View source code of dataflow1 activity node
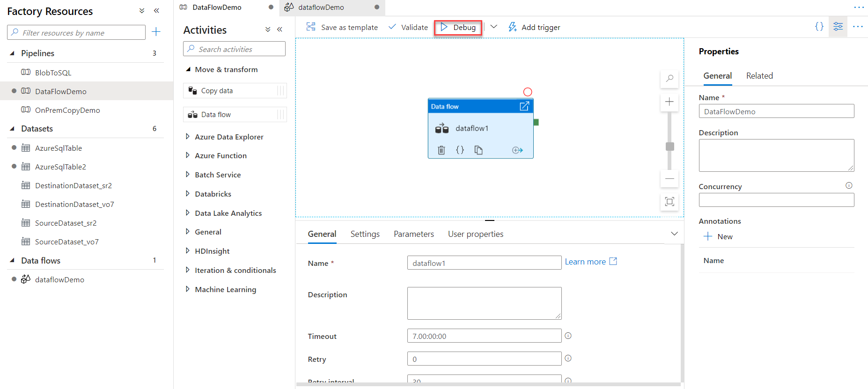Screen dimensions: 868x389 pyautogui.click(x=460, y=150)
